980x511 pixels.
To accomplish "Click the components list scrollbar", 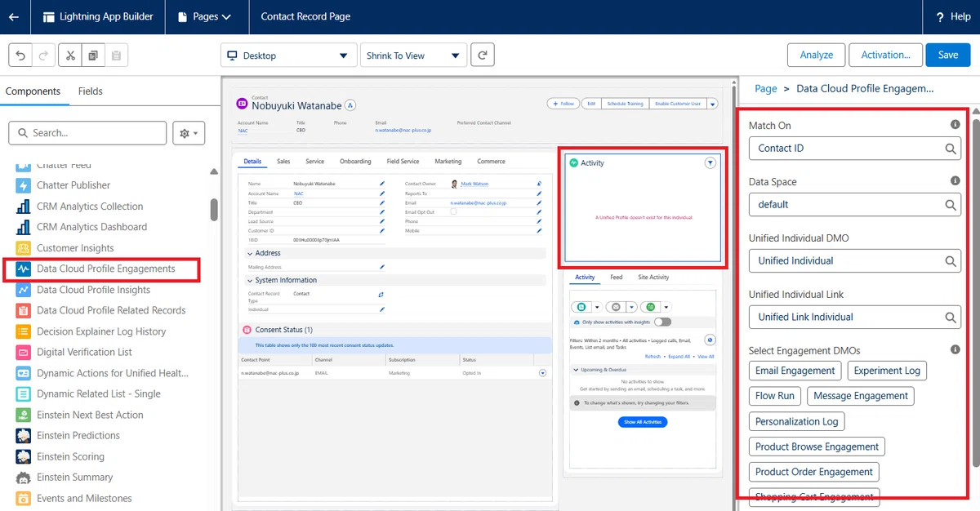I will (214, 209).
